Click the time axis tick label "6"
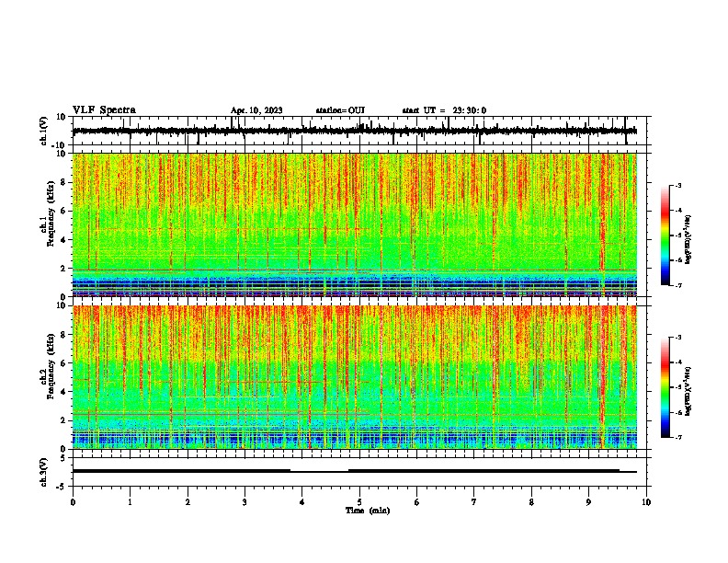 (417, 502)
